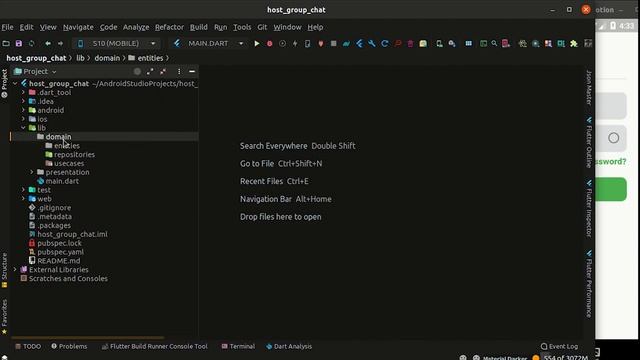Expand the ios folder arrow
The width and height of the screenshot is (640, 360).
click(23, 119)
